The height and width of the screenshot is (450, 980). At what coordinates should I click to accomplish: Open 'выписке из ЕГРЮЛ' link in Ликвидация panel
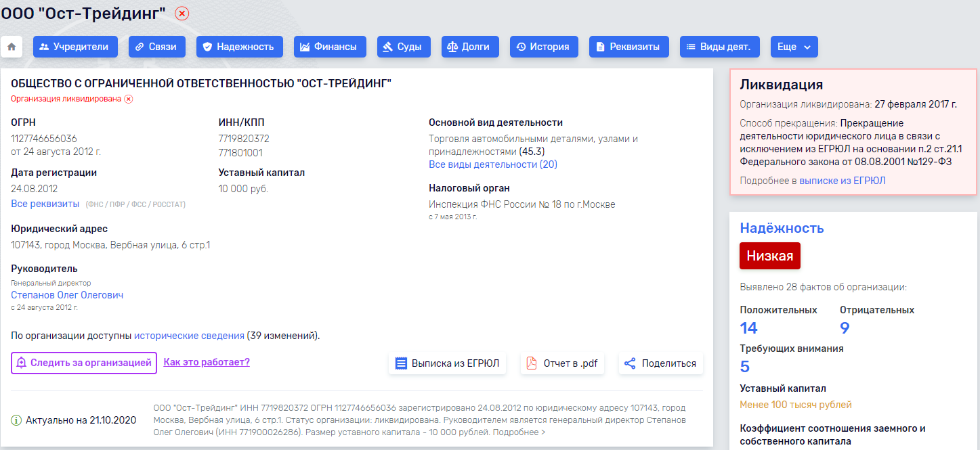[843, 181]
